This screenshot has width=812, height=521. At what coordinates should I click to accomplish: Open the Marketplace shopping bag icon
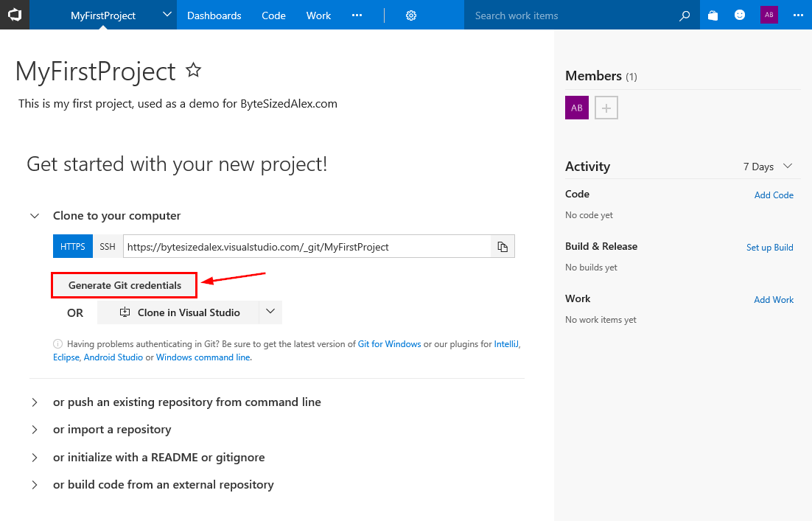713,15
